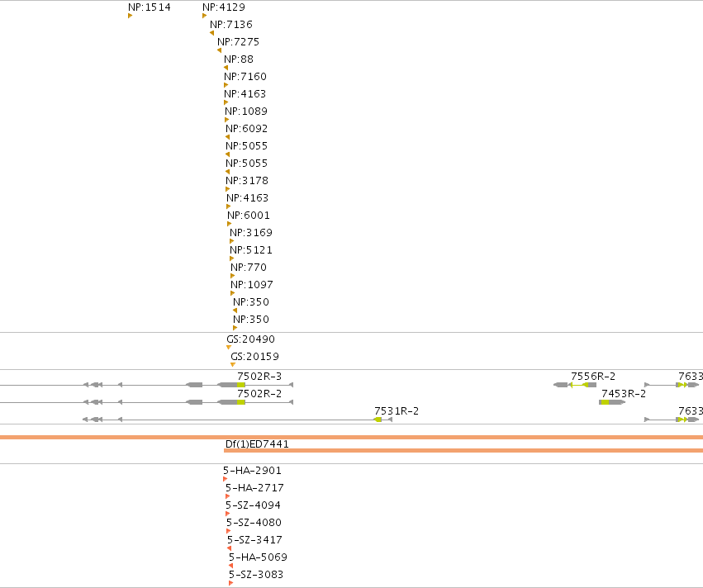
Task: Click the 7531R-2 transcript label
Action: (x=397, y=411)
